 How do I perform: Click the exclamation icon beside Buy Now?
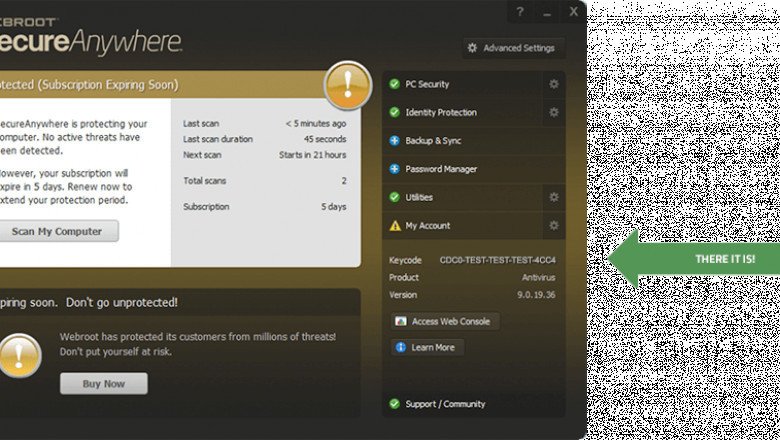pyautogui.click(x=19, y=356)
